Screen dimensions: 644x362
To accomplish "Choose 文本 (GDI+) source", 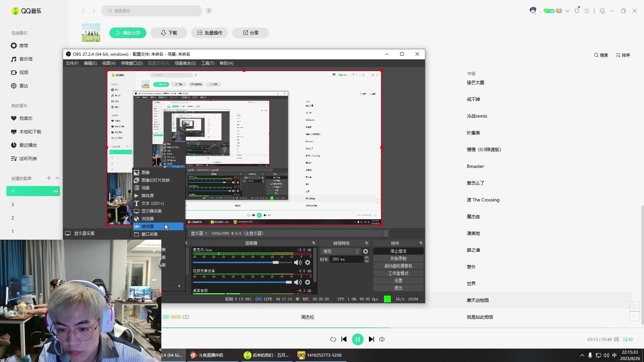I will [x=158, y=203].
